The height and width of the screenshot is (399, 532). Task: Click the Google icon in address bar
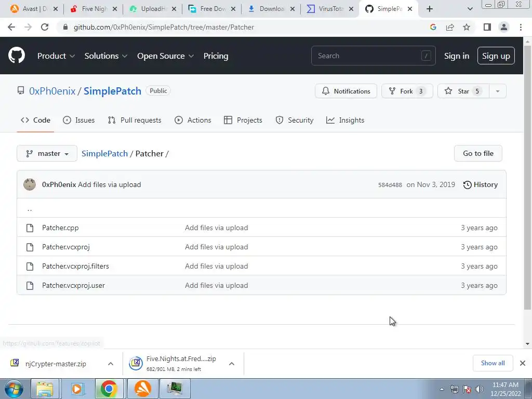[x=433, y=27]
